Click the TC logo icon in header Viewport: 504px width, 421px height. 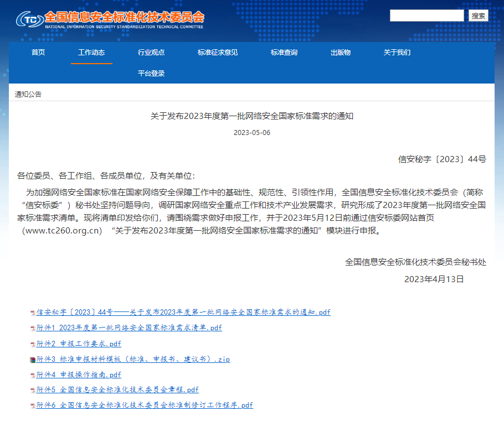click(x=29, y=19)
